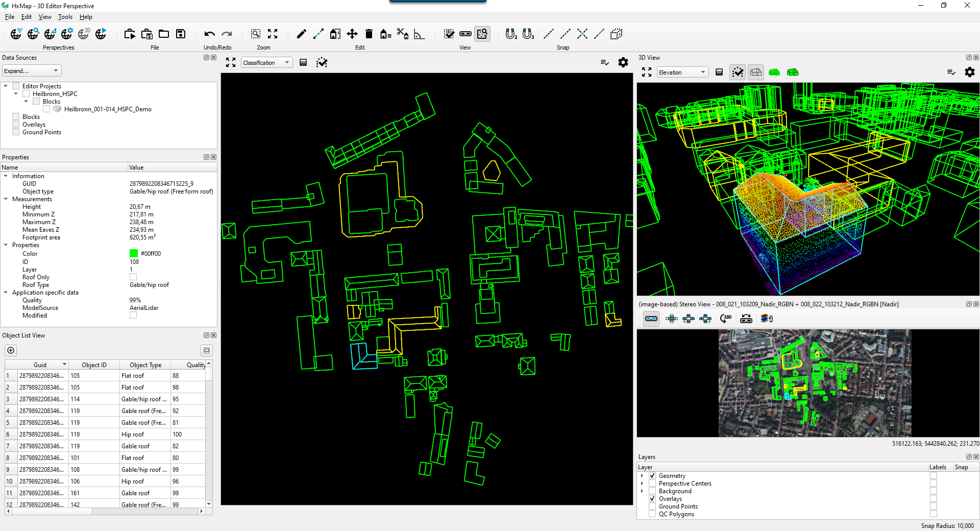Show solid green building model in 3D View
980x531 pixels.
[774, 73]
